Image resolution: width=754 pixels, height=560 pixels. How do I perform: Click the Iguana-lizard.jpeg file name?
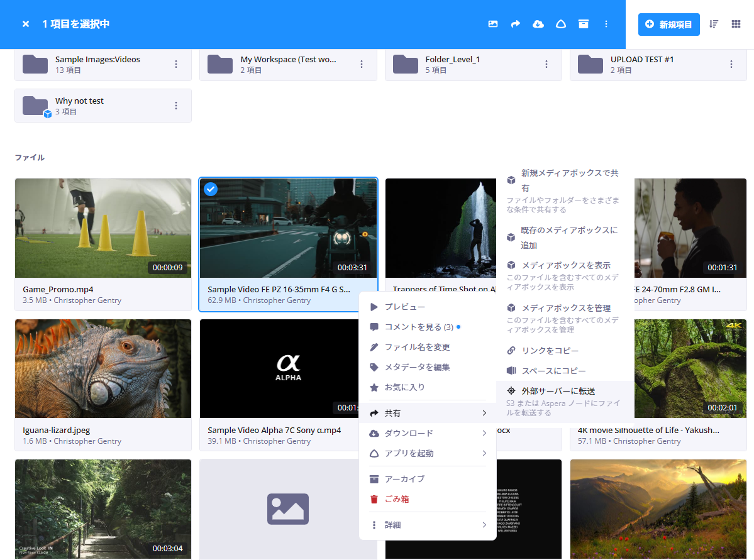click(56, 431)
